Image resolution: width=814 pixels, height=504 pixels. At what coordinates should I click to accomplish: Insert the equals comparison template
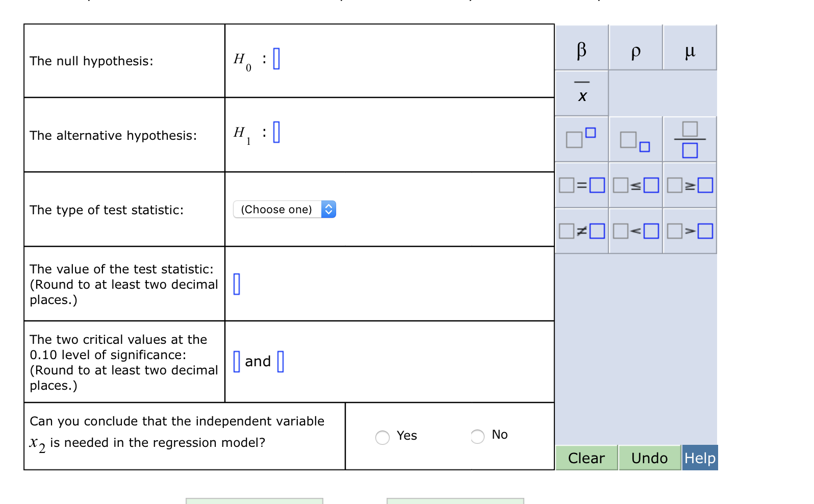pyautogui.click(x=581, y=185)
